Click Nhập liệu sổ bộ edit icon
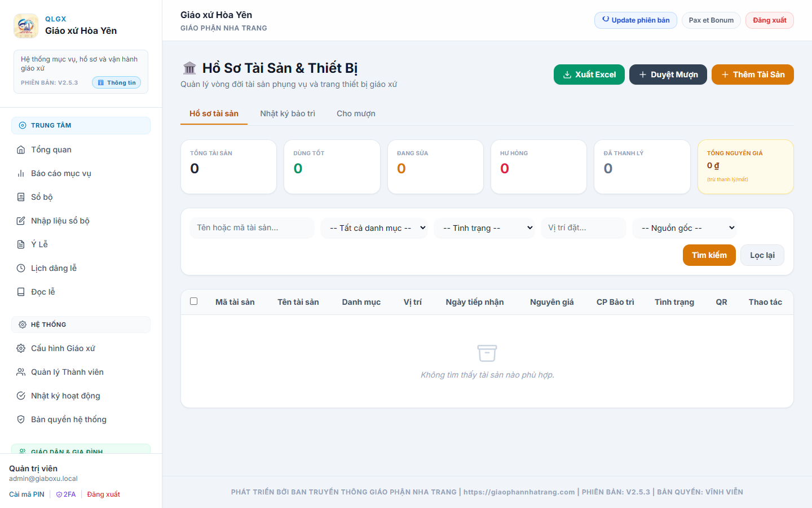 (21, 221)
